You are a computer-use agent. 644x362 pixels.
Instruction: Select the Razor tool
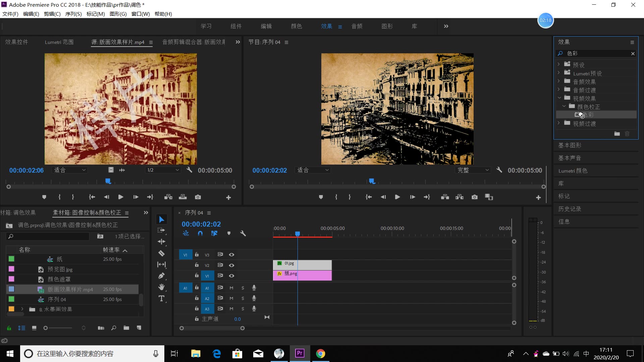tap(161, 253)
